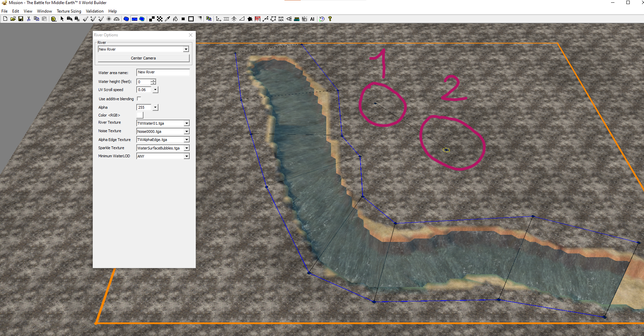Click the AI toolbar button
The height and width of the screenshot is (336, 644).
pyautogui.click(x=312, y=19)
